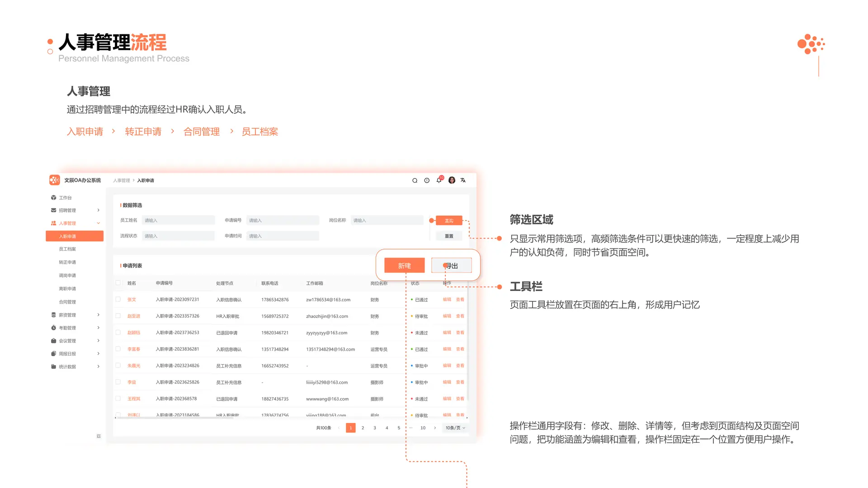Viewport: 868px width, 488px height.
Task: Check the row checkbox for 李富春
Action: pyautogui.click(x=118, y=349)
